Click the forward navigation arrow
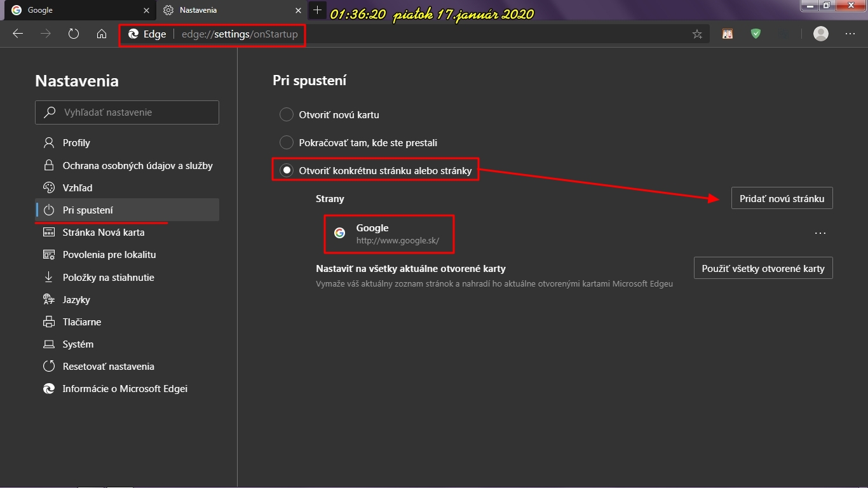 (x=46, y=34)
